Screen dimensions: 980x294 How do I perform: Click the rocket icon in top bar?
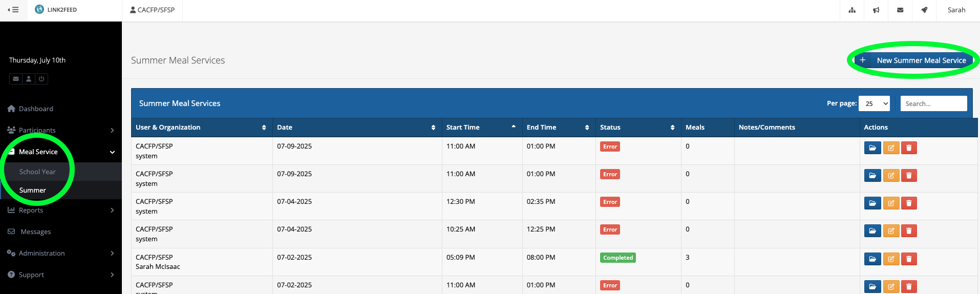coord(924,10)
